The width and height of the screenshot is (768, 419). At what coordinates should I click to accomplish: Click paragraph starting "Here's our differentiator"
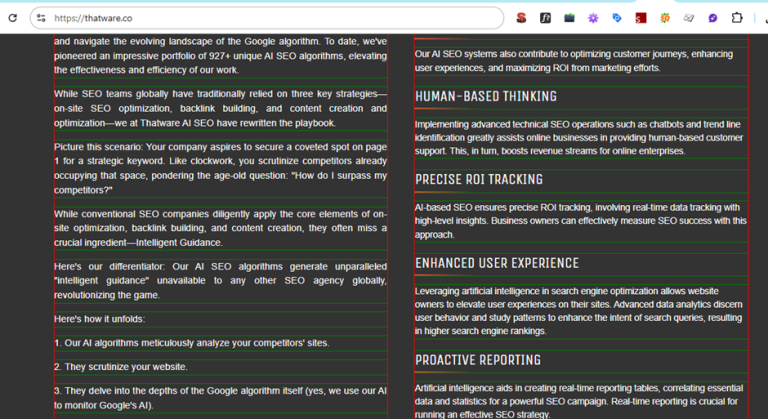[220, 281]
